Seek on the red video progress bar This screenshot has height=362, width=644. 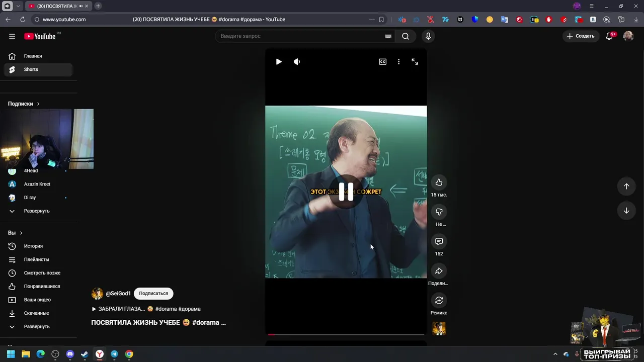pyautogui.click(x=346, y=334)
